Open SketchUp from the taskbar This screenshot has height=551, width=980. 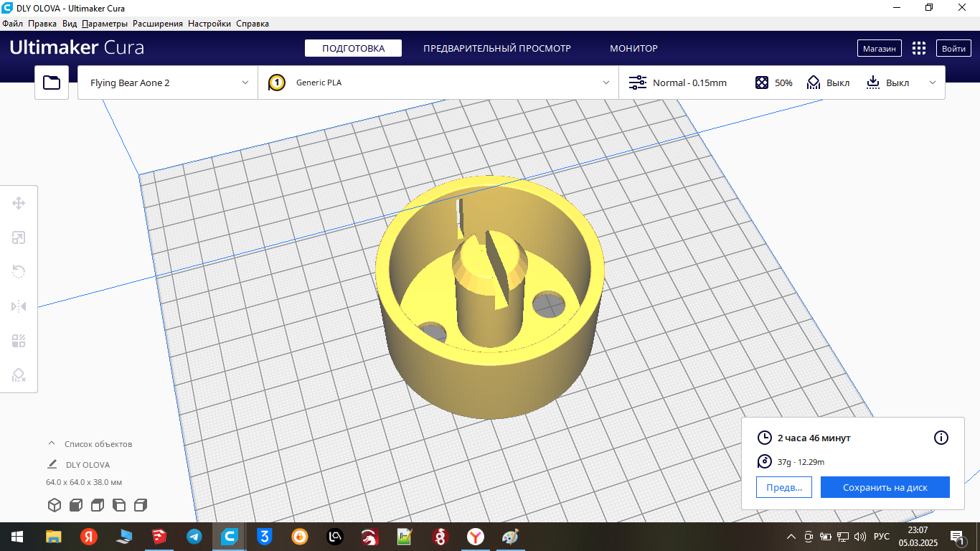(159, 536)
